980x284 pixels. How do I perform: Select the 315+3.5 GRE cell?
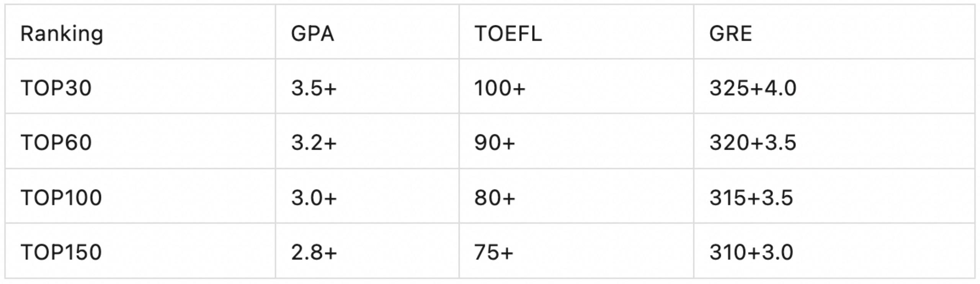pos(751,197)
